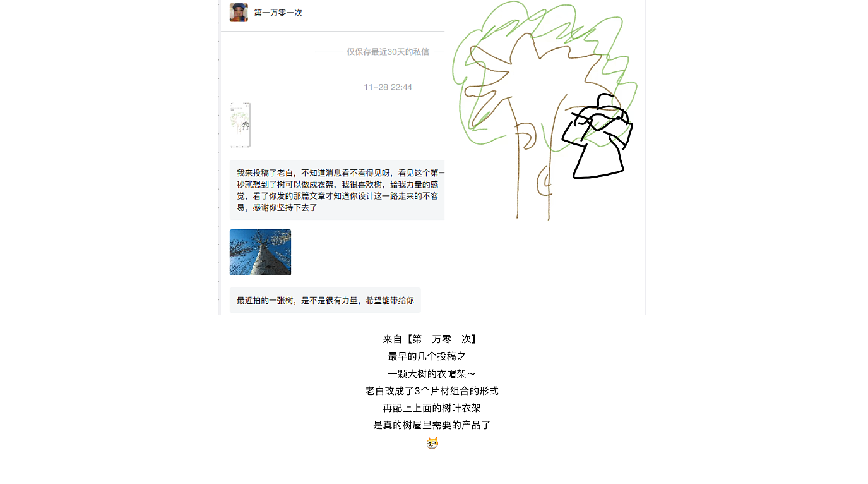Click the username 第一万零一次 in chat header
The width and height of the screenshot is (868, 484).
pos(278,13)
